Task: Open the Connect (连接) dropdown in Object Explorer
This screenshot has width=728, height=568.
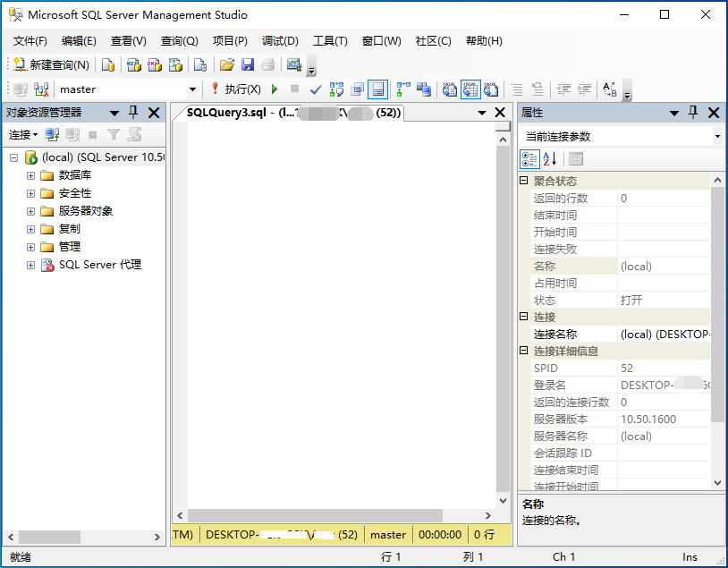Action: click(22, 135)
